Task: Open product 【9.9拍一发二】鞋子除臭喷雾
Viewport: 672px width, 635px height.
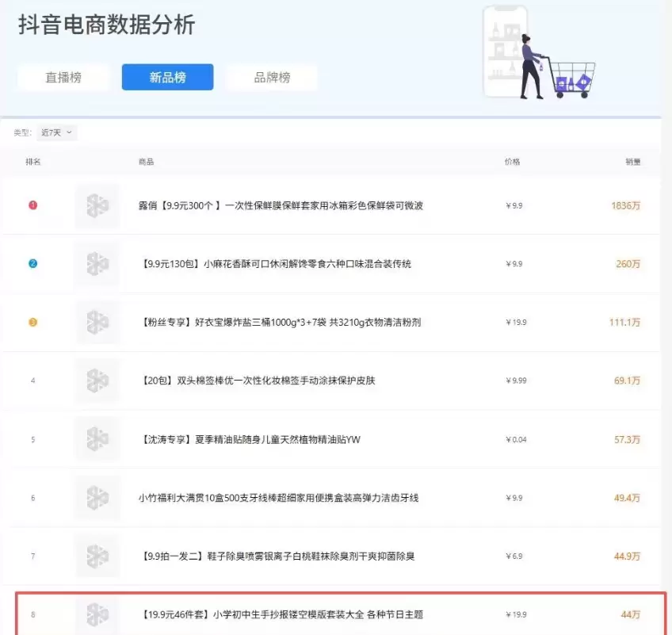Action: (277, 556)
